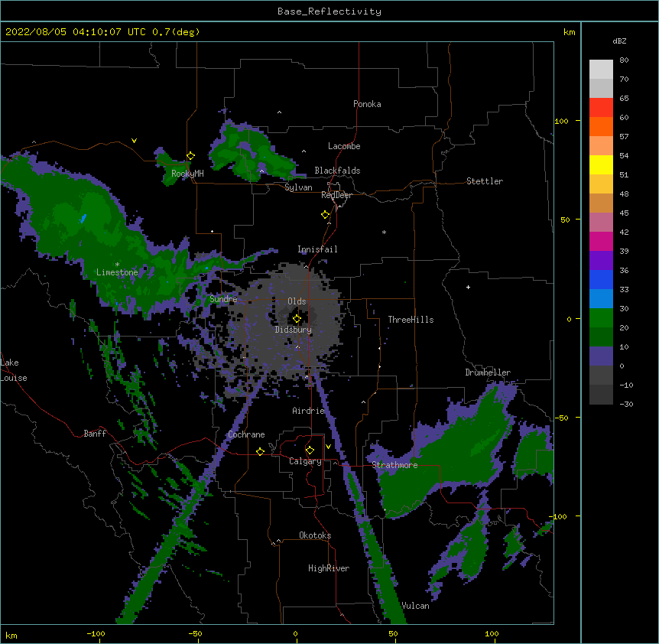The image size is (659, 644).
Task: Click the yellow V marker east of Calgary
Action: 328,447
